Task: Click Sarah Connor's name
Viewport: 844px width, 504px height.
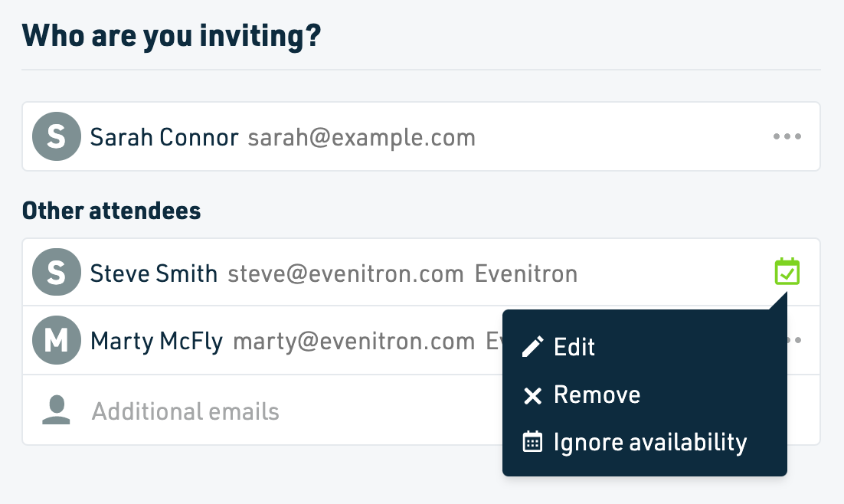Action: (164, 137)
